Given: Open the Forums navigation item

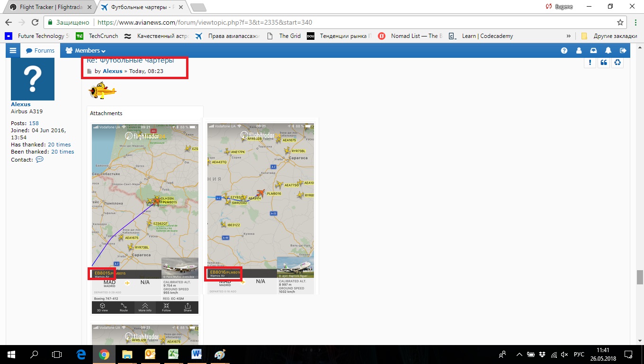Looking at the screenshot, I should pyautogui.click(x=40, y=51).
